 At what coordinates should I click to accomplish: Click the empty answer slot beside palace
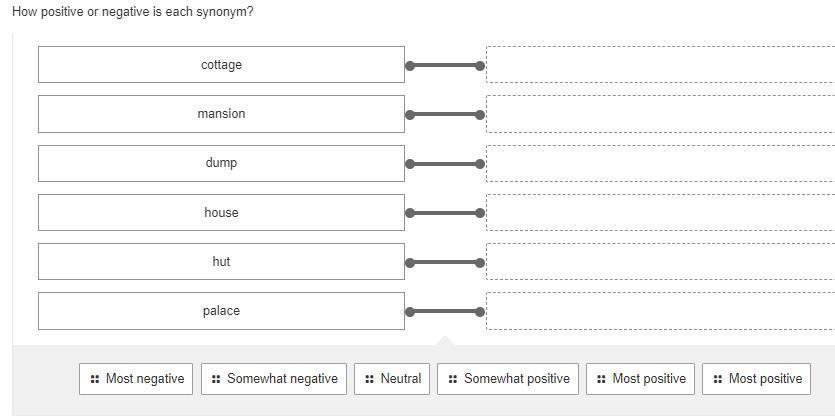coord(660,310)
